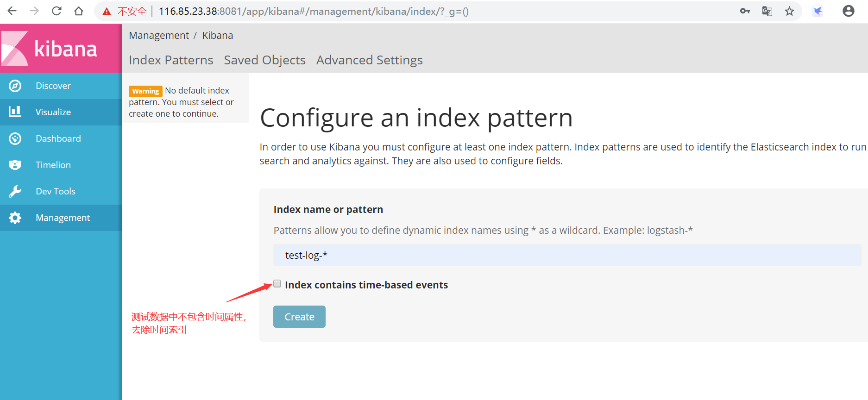Open Dev Tools in sidebar
The width and height of the screenshot is (868, 400).
[x=61, y=191]
